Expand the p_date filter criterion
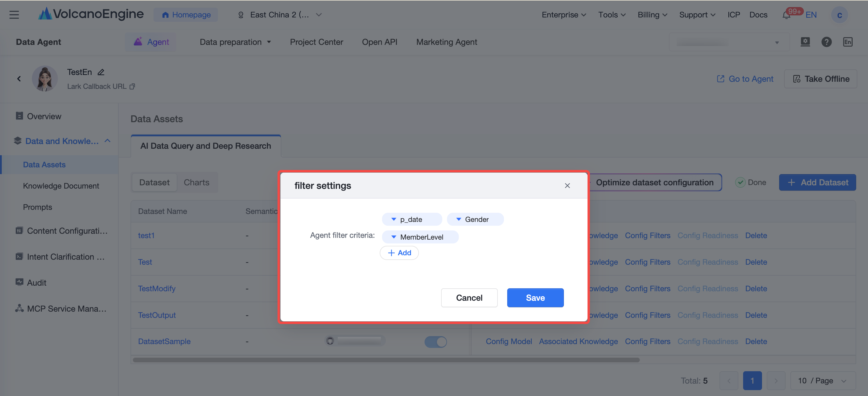The height and width of the screenshot is (396, 868). tap(412, 219)
